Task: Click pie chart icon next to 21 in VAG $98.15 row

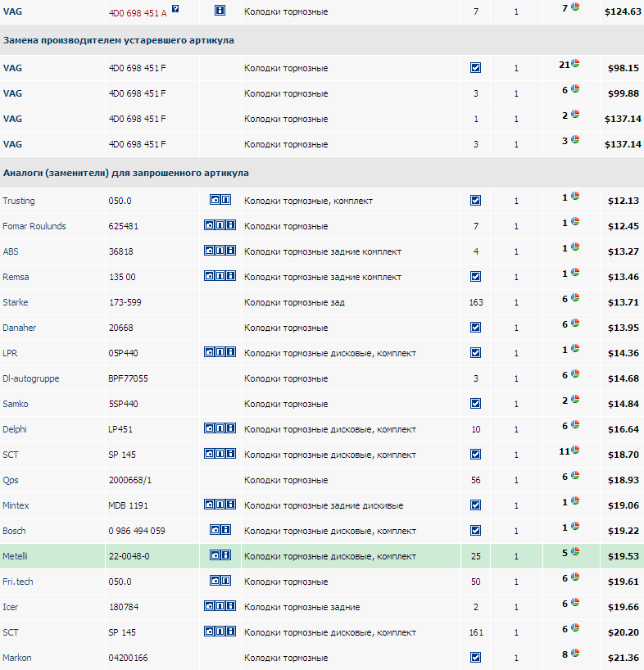Action: [x=575, y=63]
